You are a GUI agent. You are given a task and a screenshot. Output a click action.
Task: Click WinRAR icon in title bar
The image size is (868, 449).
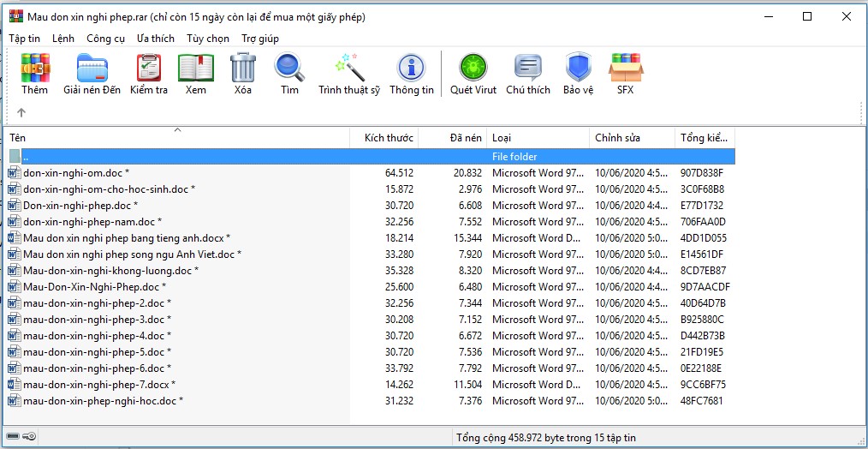pos(16,16)
